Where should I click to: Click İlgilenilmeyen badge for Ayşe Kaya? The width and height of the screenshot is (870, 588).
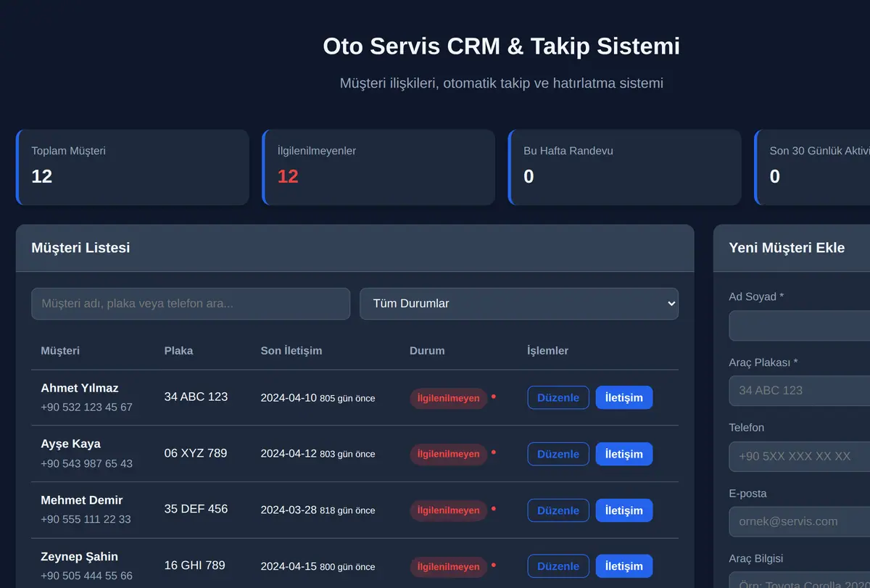[x=448, y=454]
